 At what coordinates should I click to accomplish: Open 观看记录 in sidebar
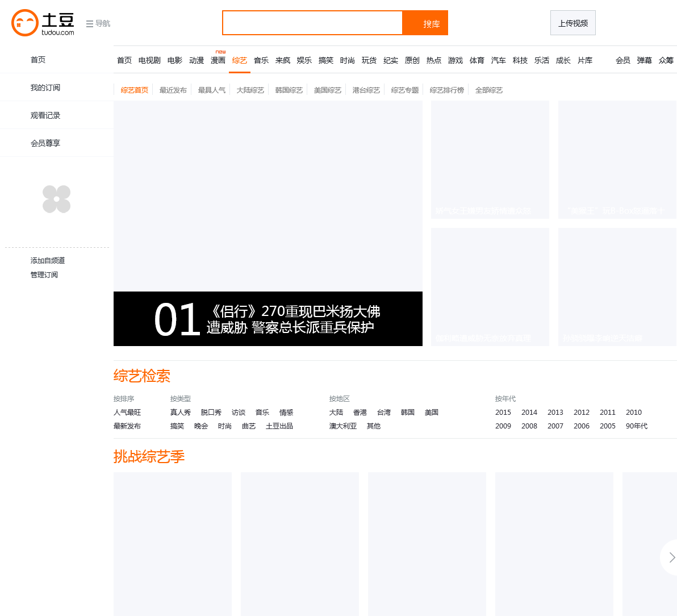45,115
